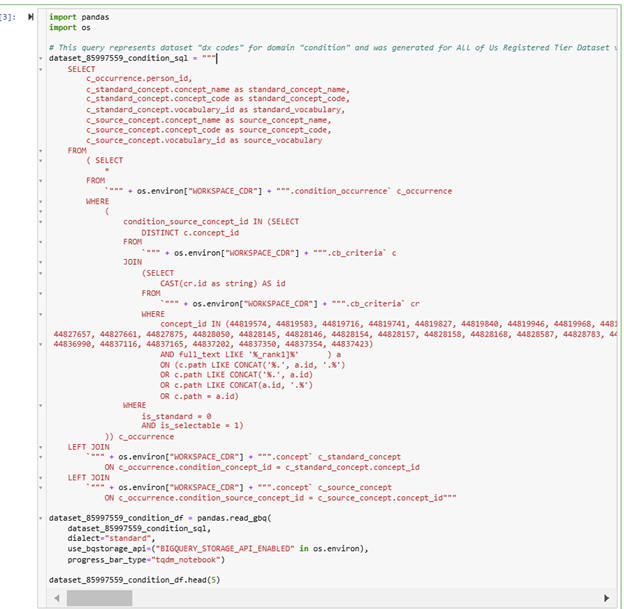
Task: Click 'c_occurrence.person_id,' in the query
Action: coord(139,78)
